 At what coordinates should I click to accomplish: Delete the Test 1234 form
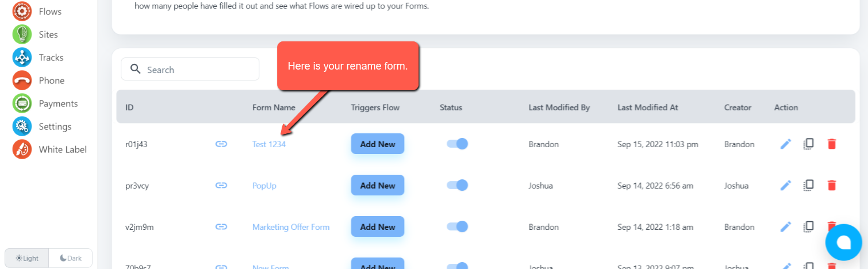pos(831,144)
